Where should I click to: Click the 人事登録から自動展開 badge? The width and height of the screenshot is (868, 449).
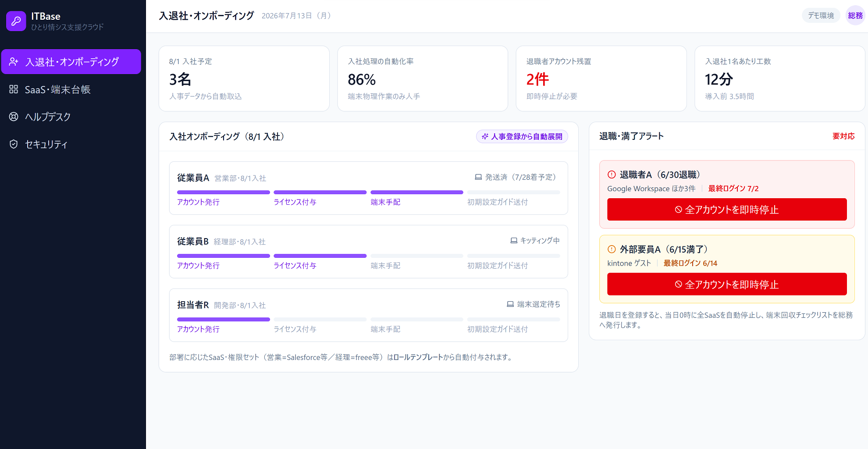[522, 136]
